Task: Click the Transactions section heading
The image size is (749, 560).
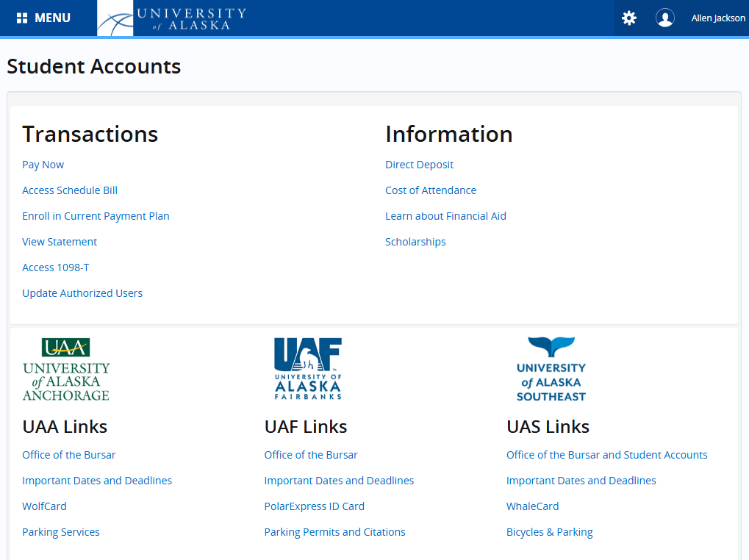Action: [90, 134]
